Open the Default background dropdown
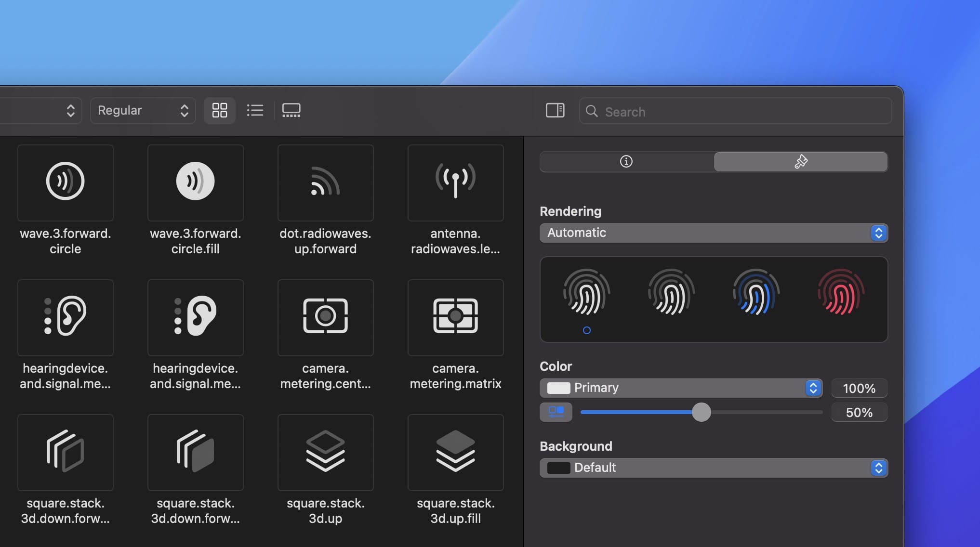Viewport: 980px width, 547px height. point(714,468)
